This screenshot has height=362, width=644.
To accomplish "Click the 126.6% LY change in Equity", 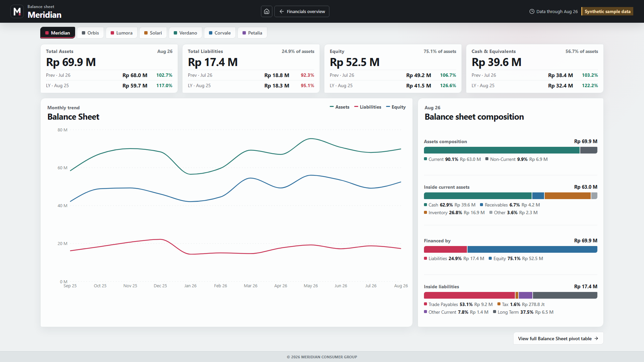I will coord(448,85).
